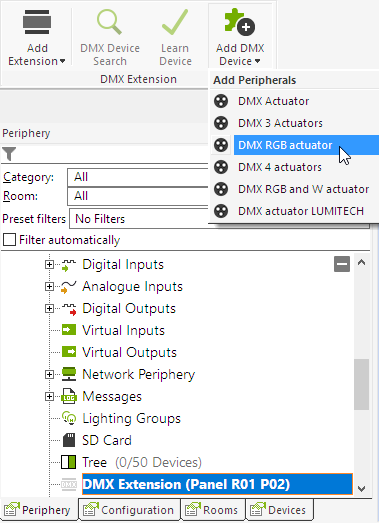The height and width of the screenshot is (523, 379).
Task: Click the tree's vertical scrollbar thumb
Action: click(361, 384)
